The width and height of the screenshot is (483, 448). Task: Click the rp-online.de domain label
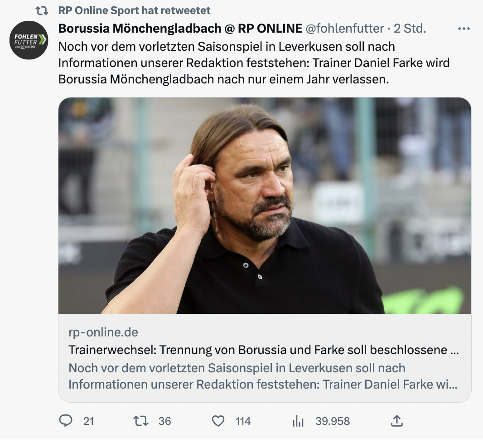click(103, 332)
